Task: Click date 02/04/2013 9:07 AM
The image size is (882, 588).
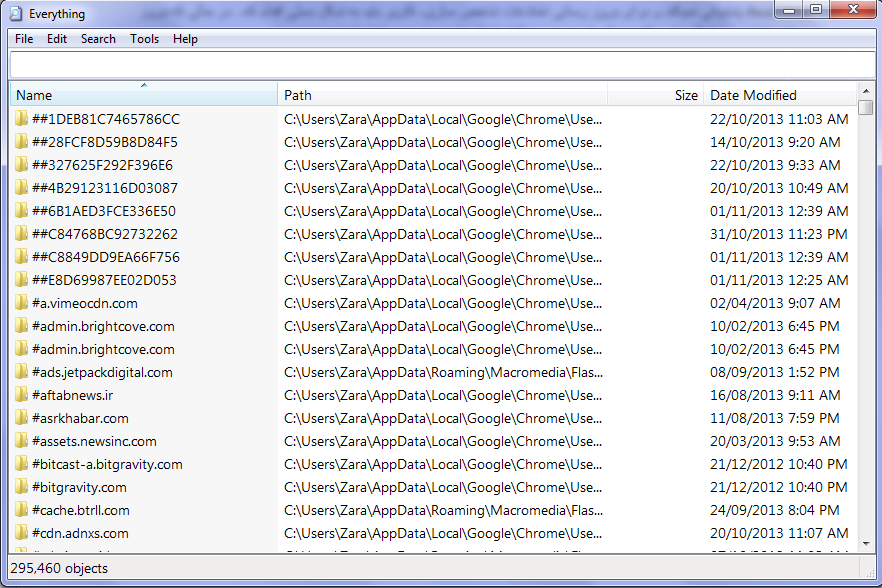Action: pos(775,303)
